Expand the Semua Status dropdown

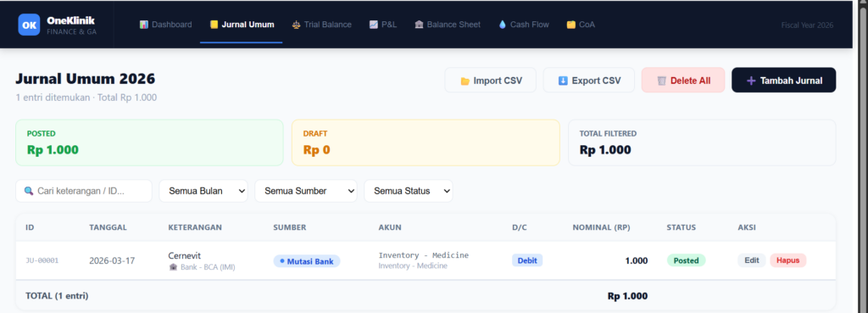click(409, 191)
